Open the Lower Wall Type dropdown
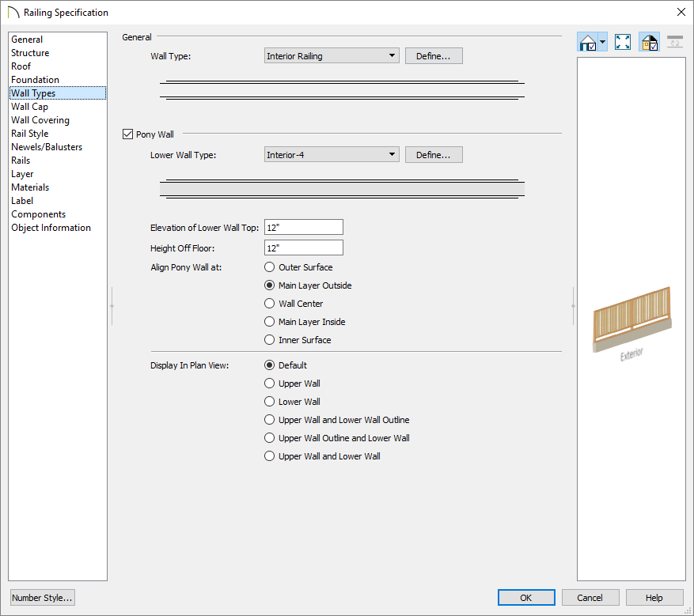Screen dimensions: 694x616 click(332, 155)
